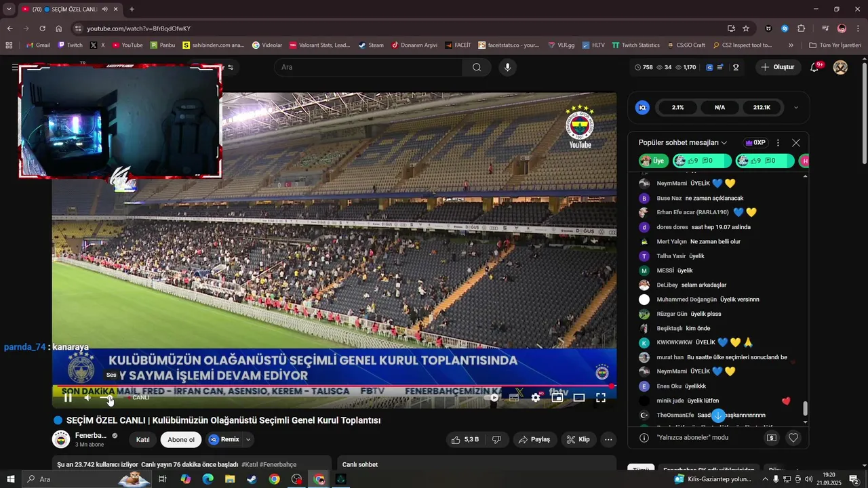Open Steam from the Windows taskbar

pyautogui.click(x=252, y=479)
